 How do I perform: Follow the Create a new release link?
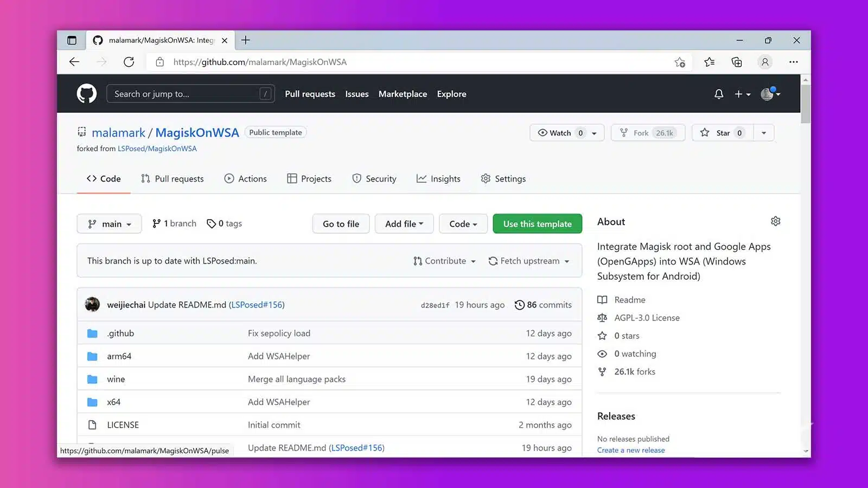(x=631, y=450)
